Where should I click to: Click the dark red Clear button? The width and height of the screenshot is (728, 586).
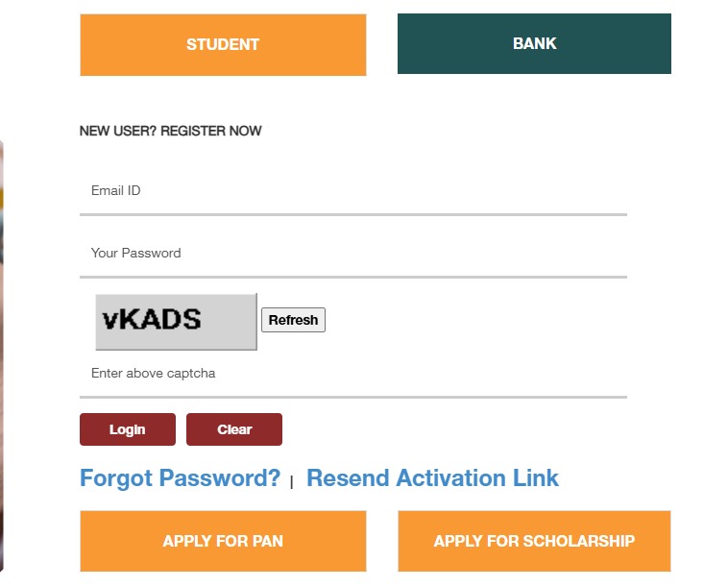(x=234, y=429)
